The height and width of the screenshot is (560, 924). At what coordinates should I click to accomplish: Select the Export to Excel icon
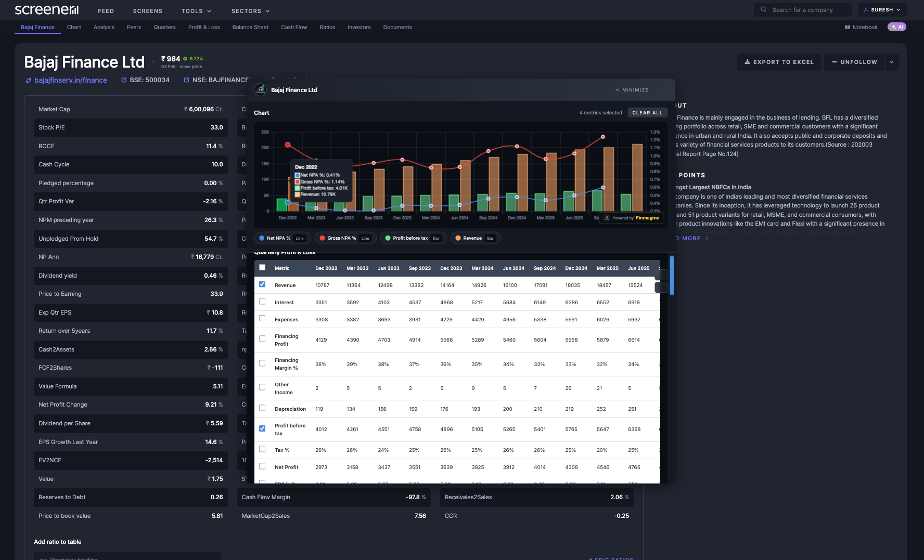pos(749,62)
